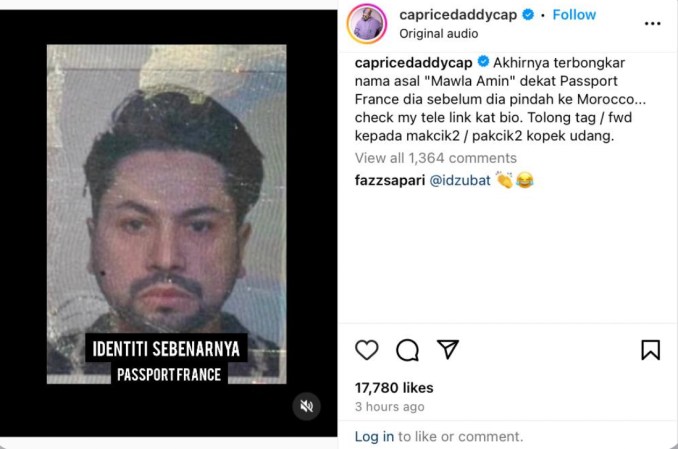Open fazzsapari commenter profile
Viewport: 678px width, 449px height.
pos(390,180)
